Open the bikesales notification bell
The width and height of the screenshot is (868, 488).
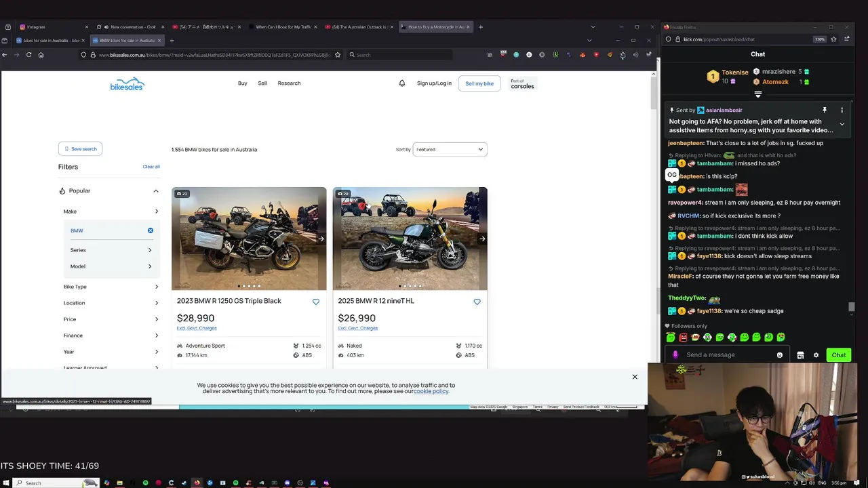(x=401, y=83)
